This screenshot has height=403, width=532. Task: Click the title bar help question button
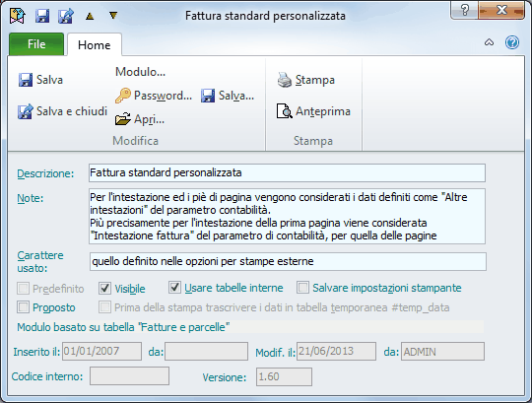(x=465, y=10)
